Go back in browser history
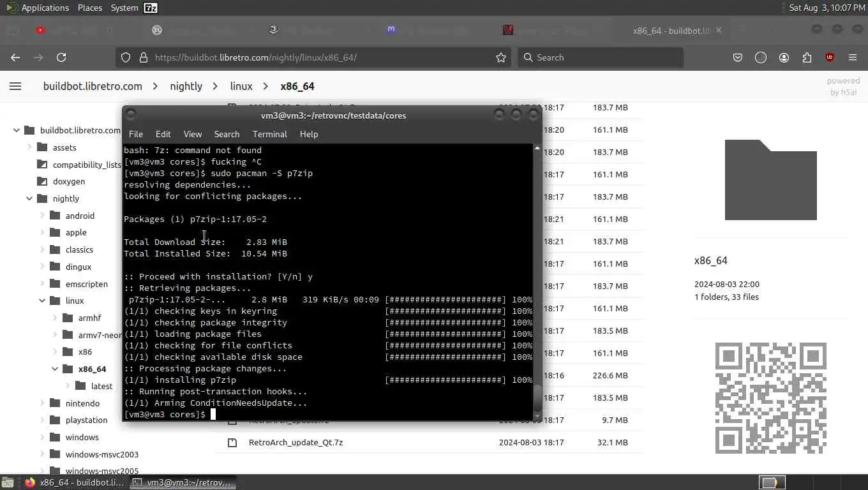The width and height of the screenshot is (868, 490). click(15, 57)
